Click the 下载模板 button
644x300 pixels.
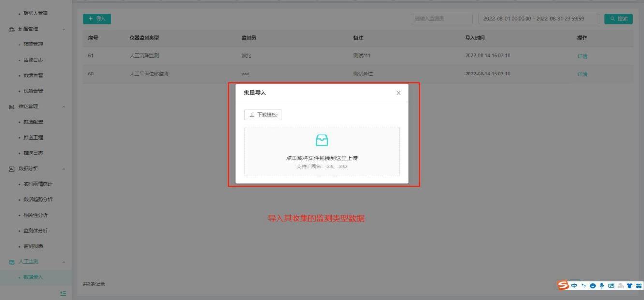coord(263,115)
